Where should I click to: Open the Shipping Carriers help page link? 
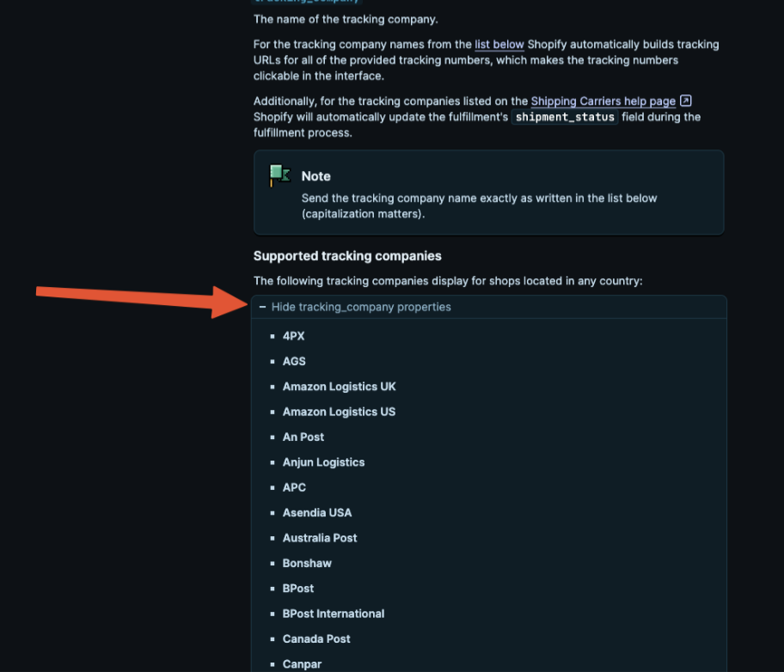click(603, 101)
